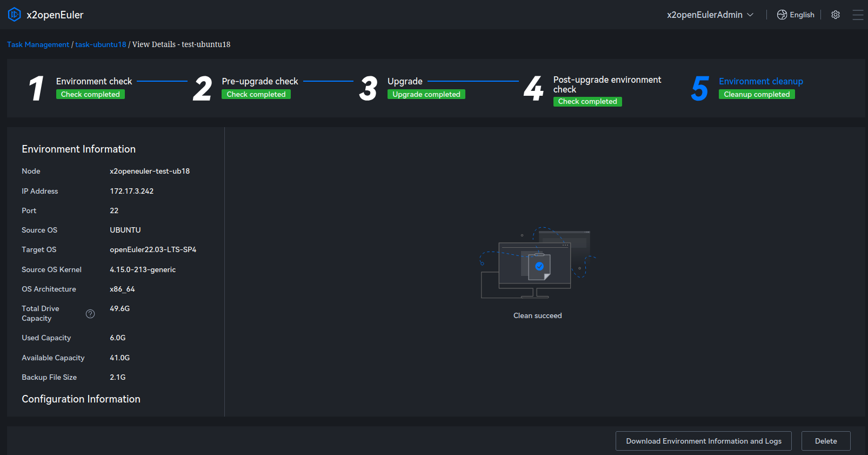
Task: Open the English language selector
Action: point(802,15)
